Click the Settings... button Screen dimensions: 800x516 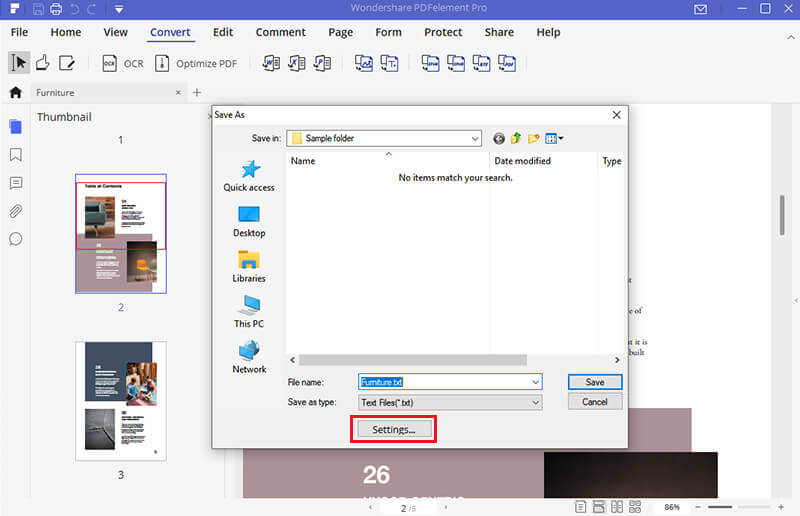394,429
